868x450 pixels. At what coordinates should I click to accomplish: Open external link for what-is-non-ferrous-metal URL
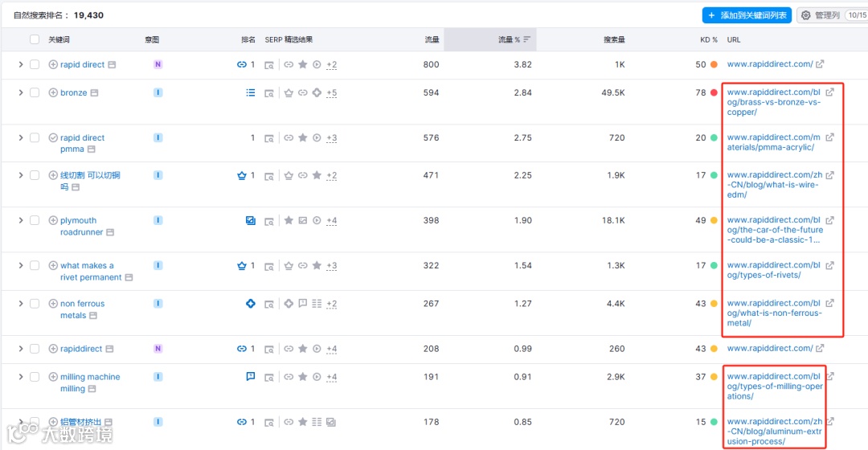[x=829, y=303]
